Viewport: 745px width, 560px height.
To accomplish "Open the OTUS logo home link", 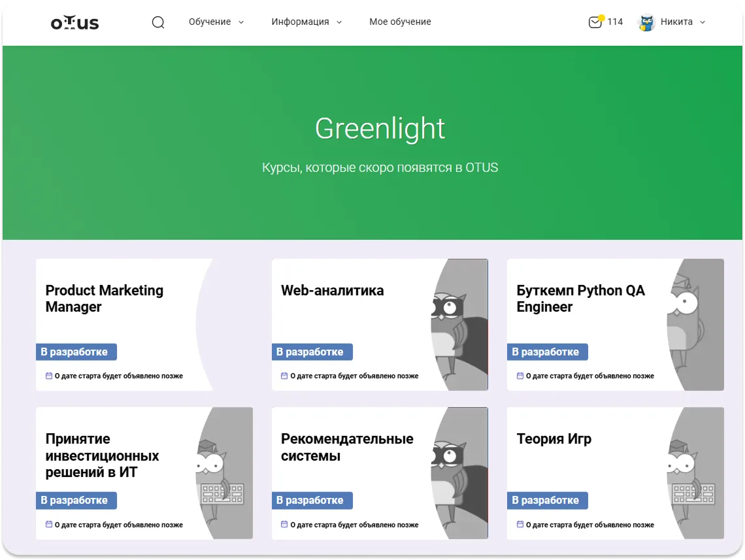I will pyautogui.click(x=74, y=22).
